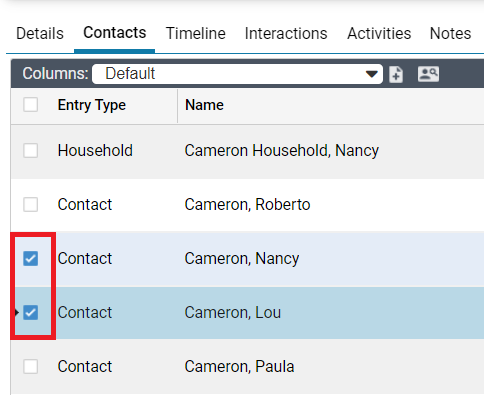Sort by the Name column header
This screenshot has width=484, height=406.
(x=204, y=105)
